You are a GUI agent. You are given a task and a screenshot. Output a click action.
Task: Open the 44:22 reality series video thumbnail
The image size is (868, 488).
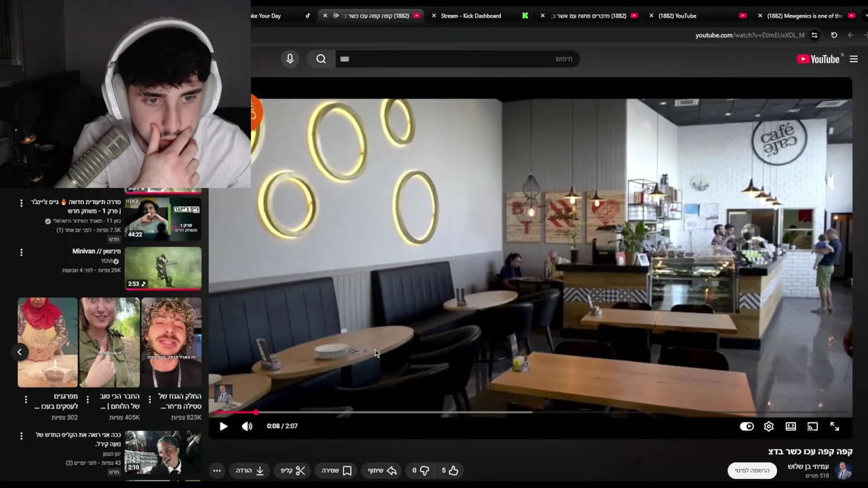163,218
